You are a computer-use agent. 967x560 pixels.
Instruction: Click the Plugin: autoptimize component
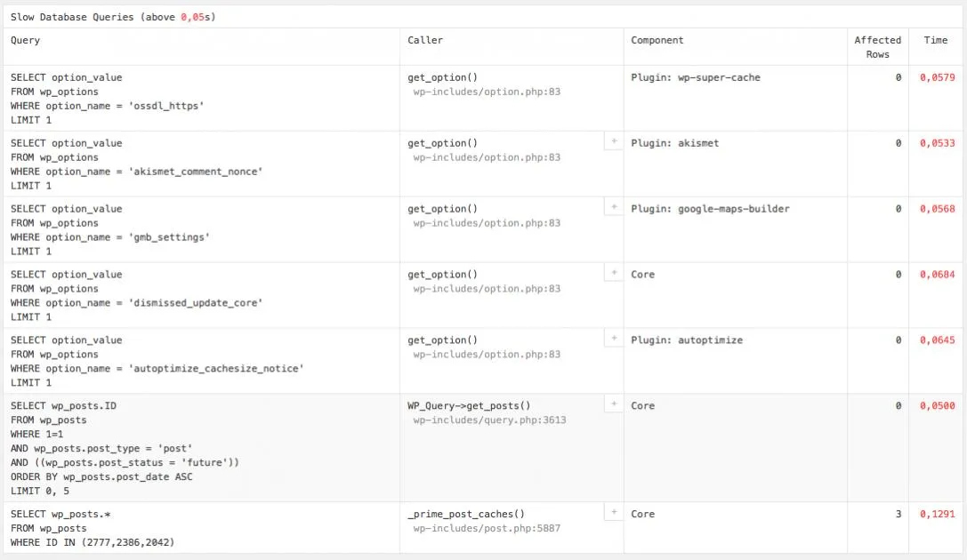tap(687, 340)
